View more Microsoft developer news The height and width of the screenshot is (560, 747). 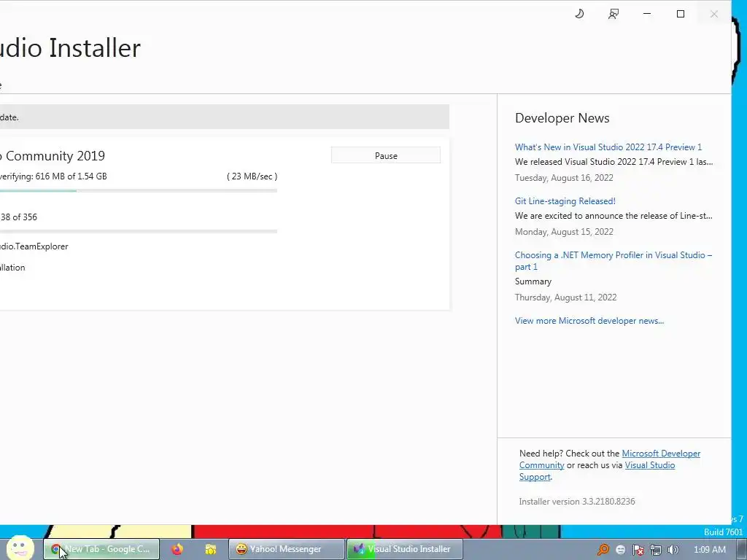(589, 321)
